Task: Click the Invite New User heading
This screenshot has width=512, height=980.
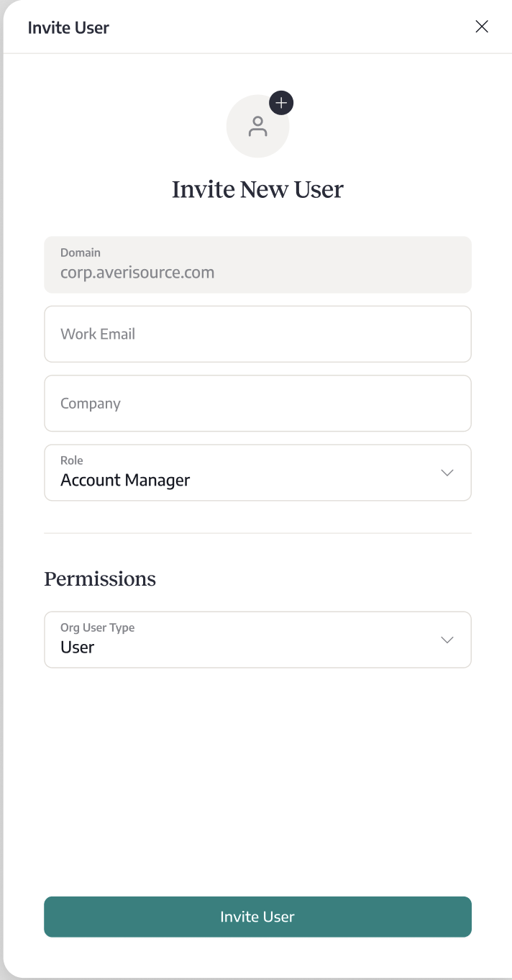Action: [257, 189]
